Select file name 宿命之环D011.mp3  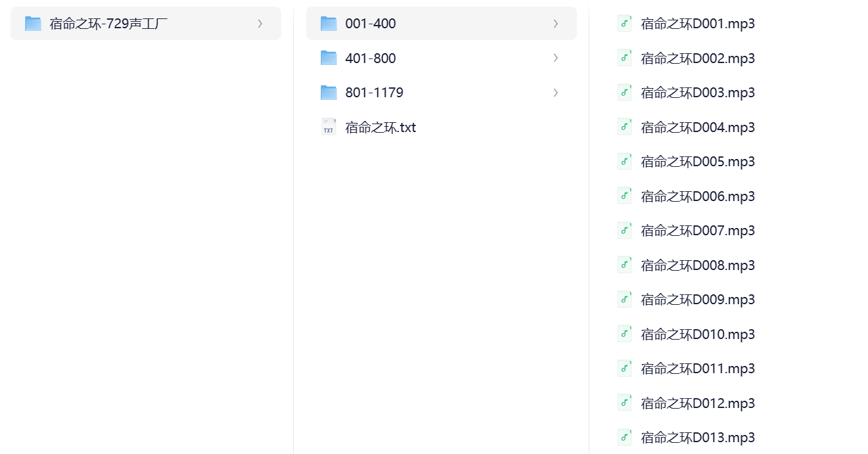(698, 369)
